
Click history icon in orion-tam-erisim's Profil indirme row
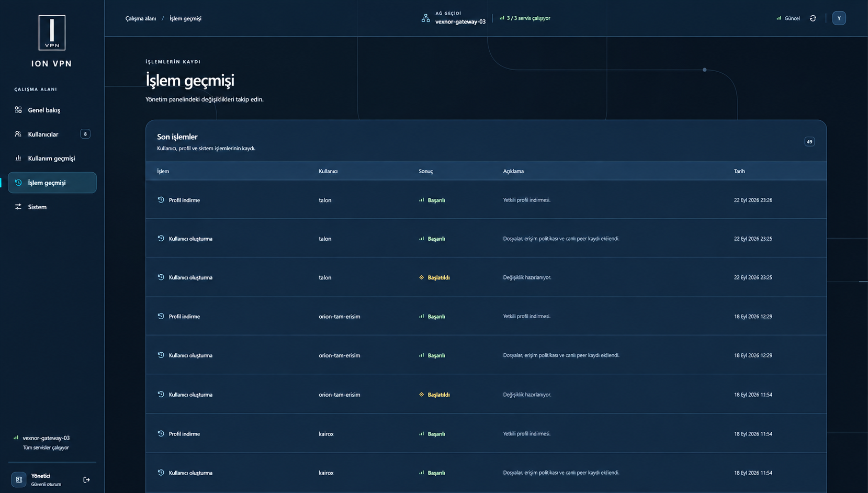point(161,316)
